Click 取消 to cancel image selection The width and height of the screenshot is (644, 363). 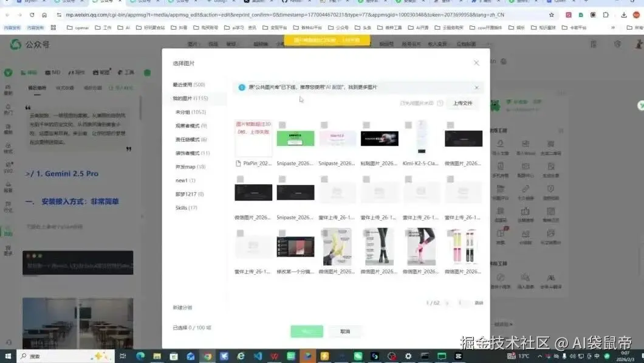pyautogui.click(x=345, y=331)
